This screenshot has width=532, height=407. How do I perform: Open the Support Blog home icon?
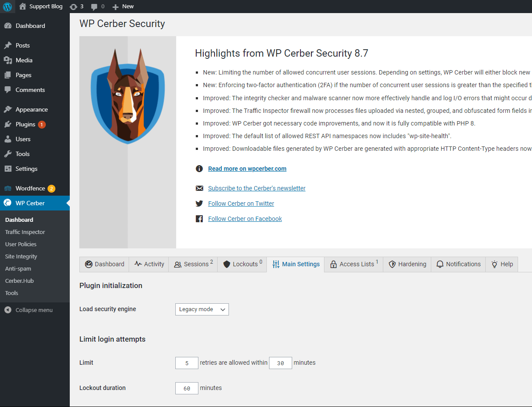(23, 7)
